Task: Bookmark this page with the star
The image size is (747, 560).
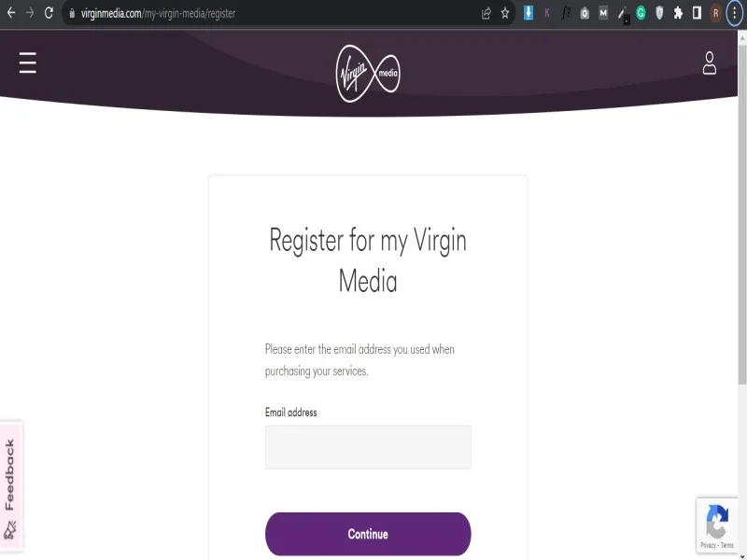Action: [x=505, y=13]
